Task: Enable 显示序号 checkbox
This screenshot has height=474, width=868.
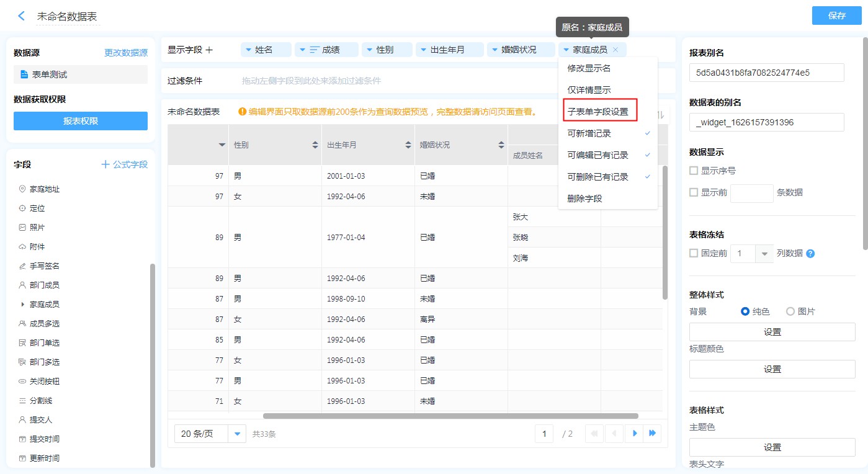Action: pos(694,171)
